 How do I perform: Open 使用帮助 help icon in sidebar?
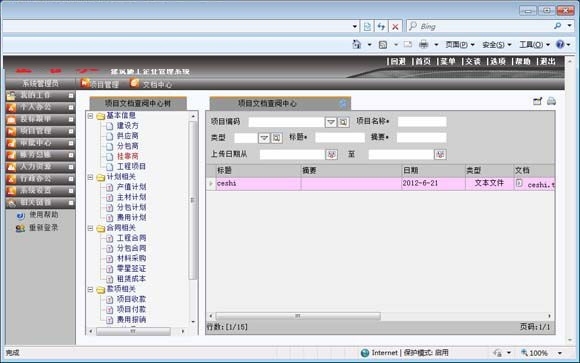click(20, 215)
